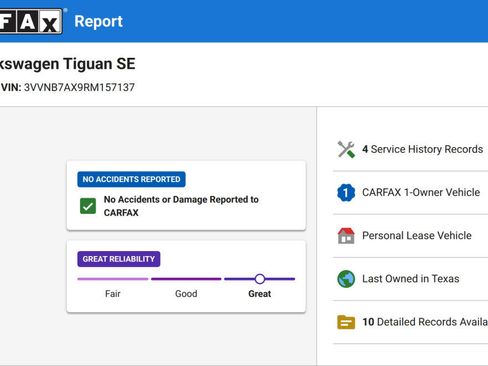Click the Fair reliability label

pos(113,294)
